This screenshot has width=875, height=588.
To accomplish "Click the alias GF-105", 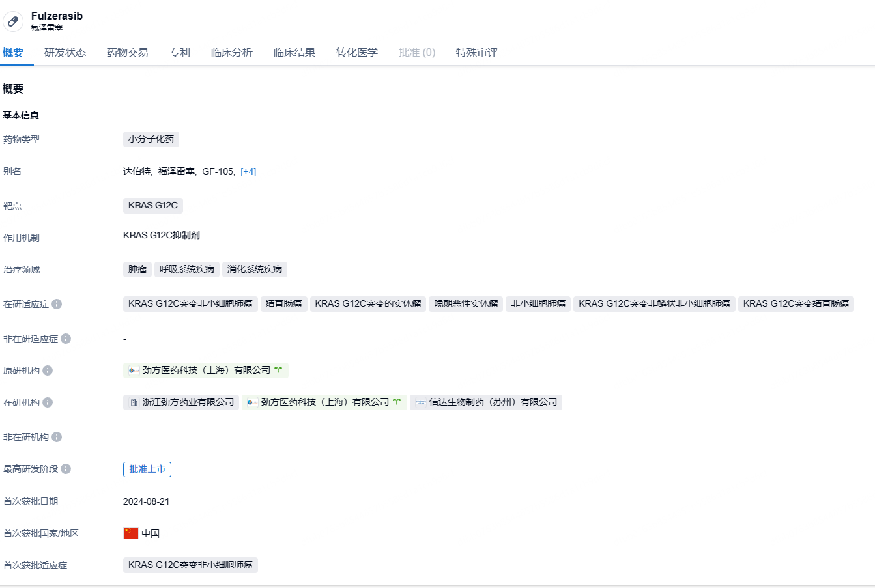I will [218, 172].
